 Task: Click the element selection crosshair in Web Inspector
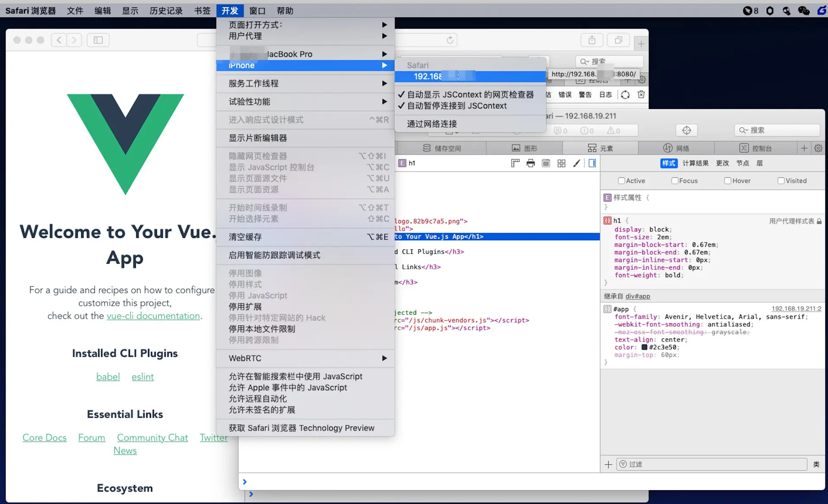[x=687, y=130]
